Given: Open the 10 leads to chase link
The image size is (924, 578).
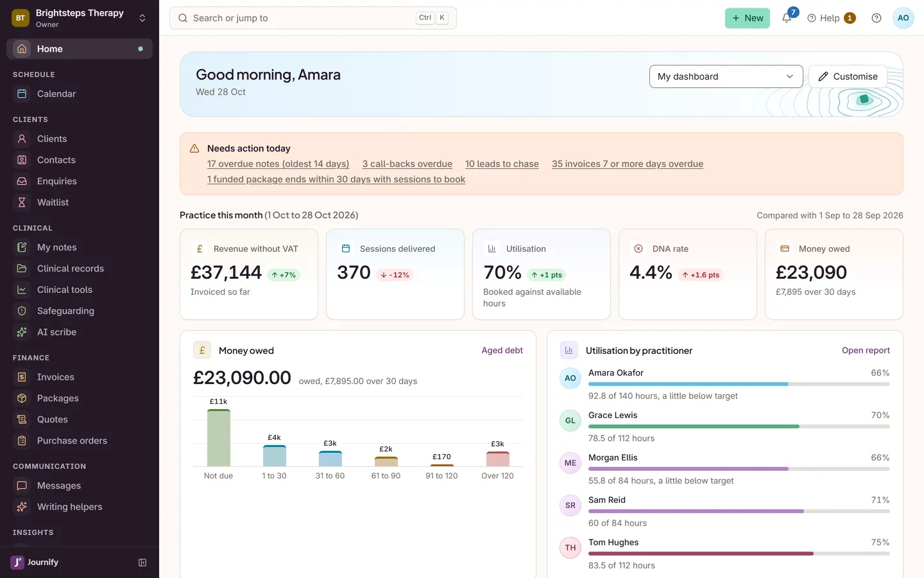Looking at the screenshot, I should (502, 164).
